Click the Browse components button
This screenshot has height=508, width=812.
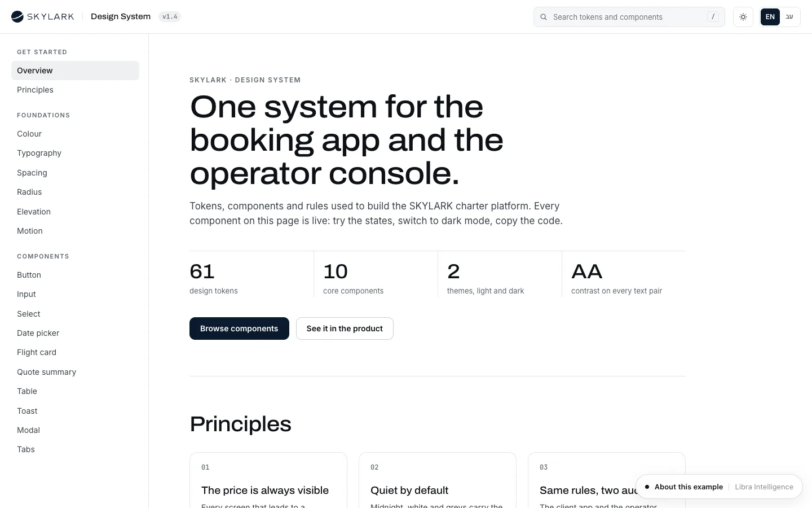tap(239, 329)
